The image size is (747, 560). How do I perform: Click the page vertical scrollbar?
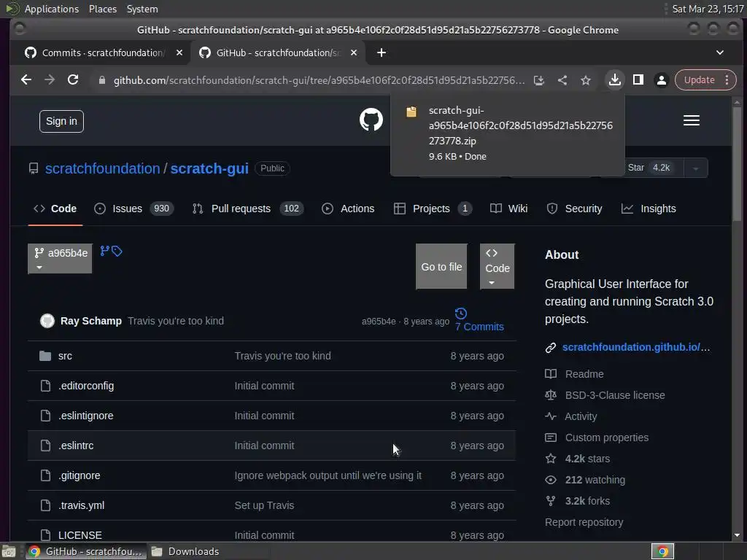737,164
